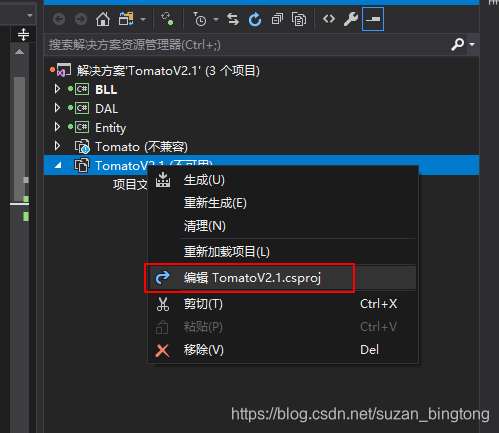Select the DAL project label
This screenshot has width=499, height=433.
107,109
